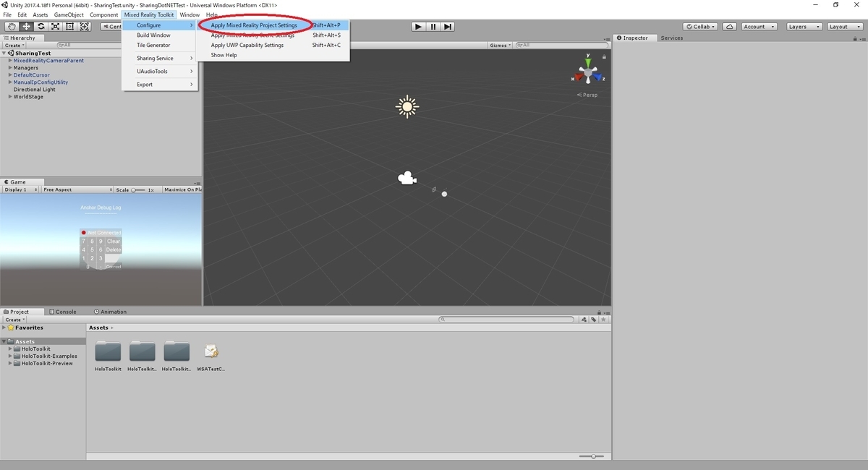
Task: Expand MixedRealityCameraParent in Hierarchy
Action: coord(11,61)
